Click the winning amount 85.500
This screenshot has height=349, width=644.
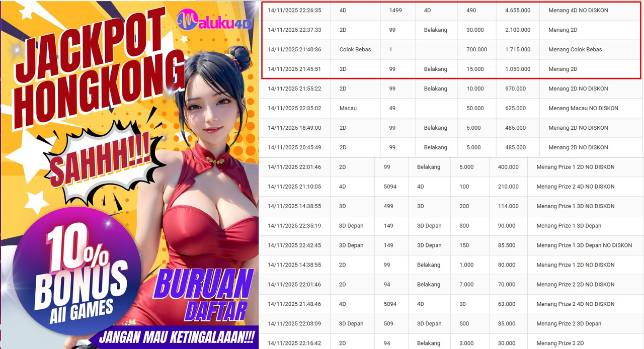click(x=507, y=245)
